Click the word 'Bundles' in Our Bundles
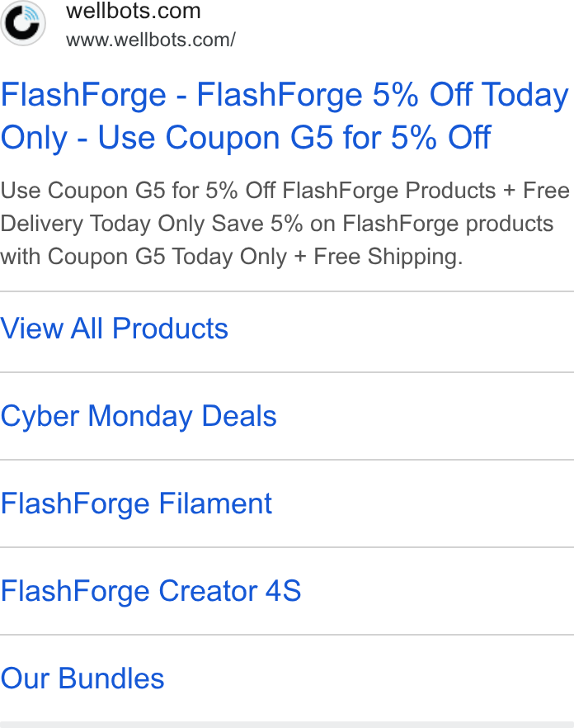 [111, 678]
